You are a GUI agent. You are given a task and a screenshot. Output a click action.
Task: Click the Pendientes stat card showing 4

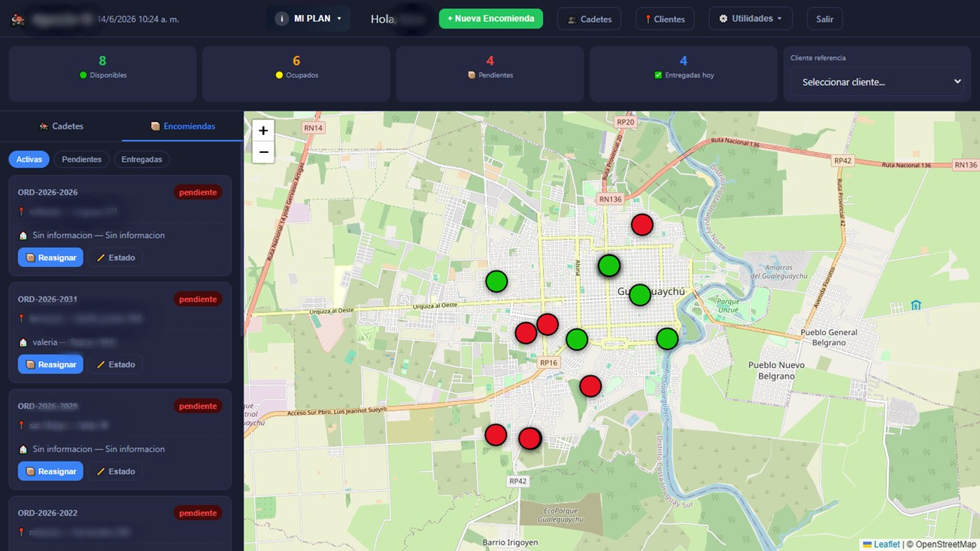pyautogui.click(x=490, y=74)
